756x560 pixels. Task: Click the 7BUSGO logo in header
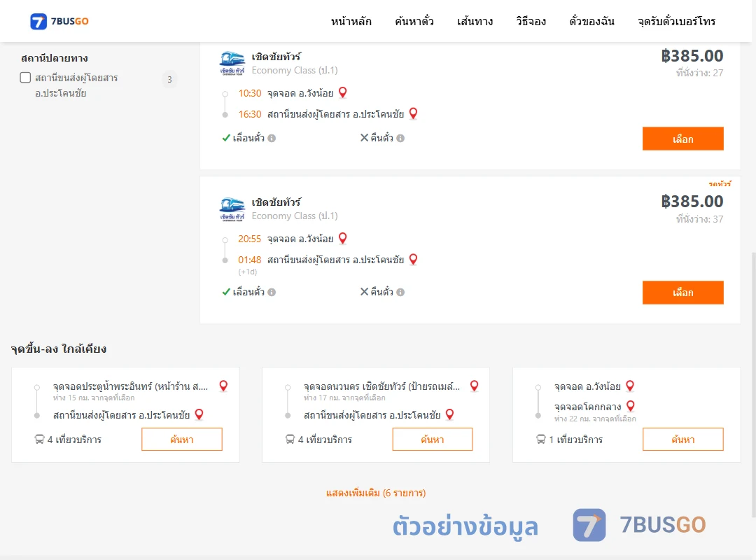click(59, 21)
